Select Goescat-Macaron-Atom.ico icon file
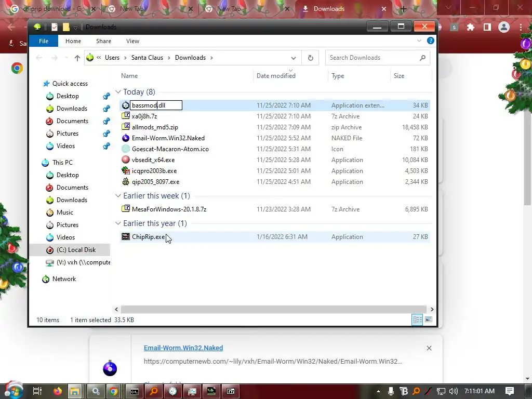The height and width of the screenshot is (399, 532). (126, 149)
